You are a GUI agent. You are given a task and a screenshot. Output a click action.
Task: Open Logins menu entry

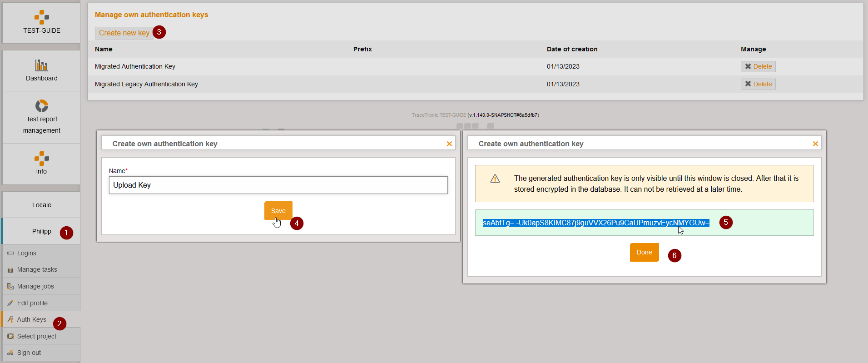41,253
